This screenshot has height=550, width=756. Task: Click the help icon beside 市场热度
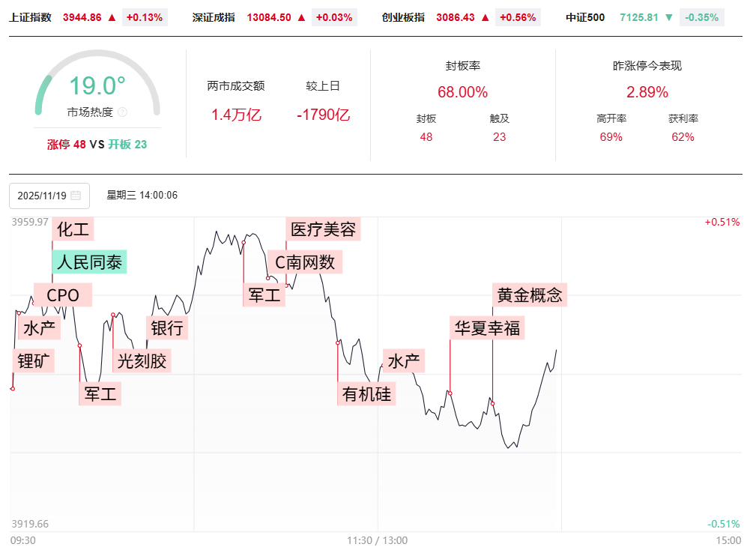pyautogui.click(x=123, y=112)
